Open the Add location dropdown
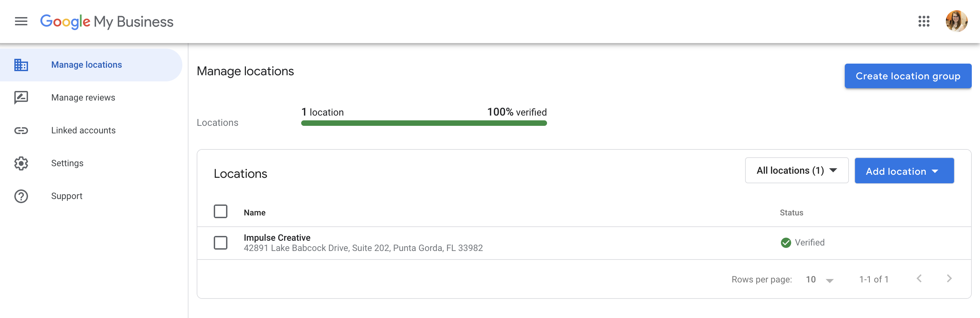The height and width of the screenshot is (318, 980). click(x=904, y=171)
